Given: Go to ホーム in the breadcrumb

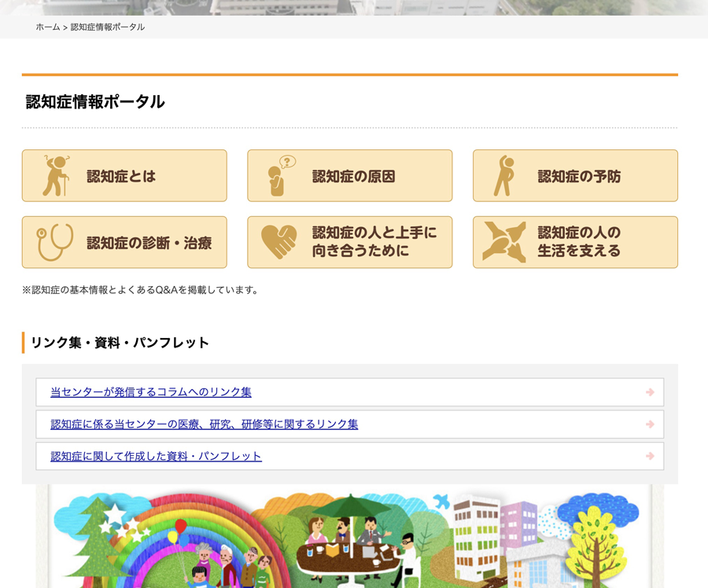Looking at the screenshot, I should pos(47,27).
